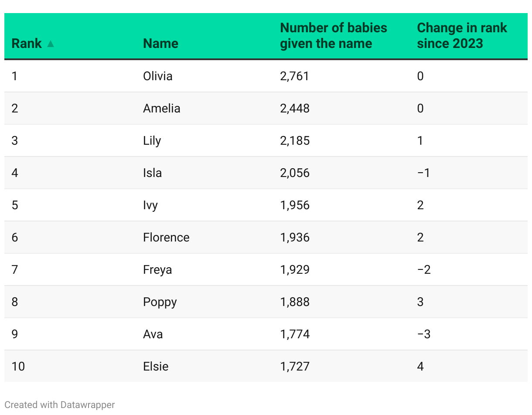Click the 2,056 count in Isla's row
532x415 pixels.
[x=294, y=173]
